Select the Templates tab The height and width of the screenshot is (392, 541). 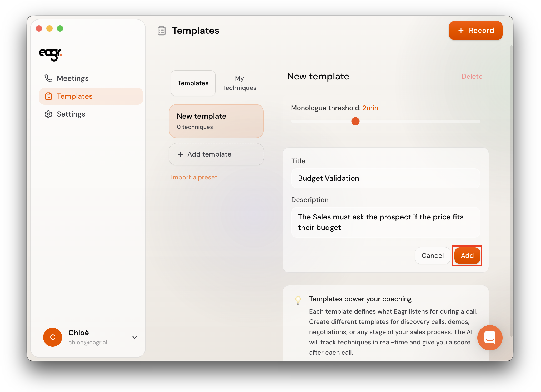pyautogui.click(x=193, y=83)
